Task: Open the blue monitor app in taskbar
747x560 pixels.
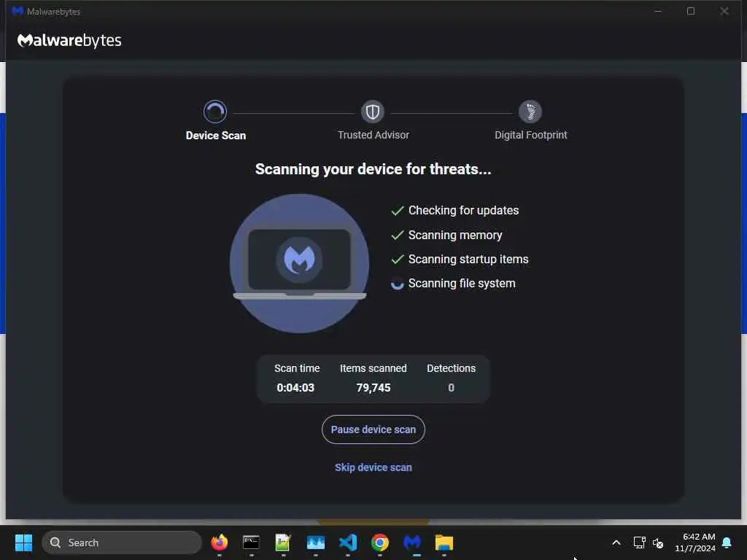Action: pyautogui.click(x=315, y=542)
